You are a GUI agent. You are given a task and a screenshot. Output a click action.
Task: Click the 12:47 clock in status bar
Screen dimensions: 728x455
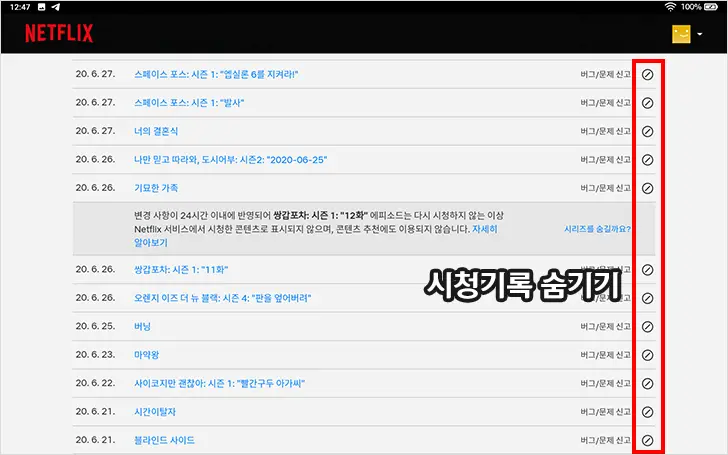pyautogui.click(x=20, y=7)
